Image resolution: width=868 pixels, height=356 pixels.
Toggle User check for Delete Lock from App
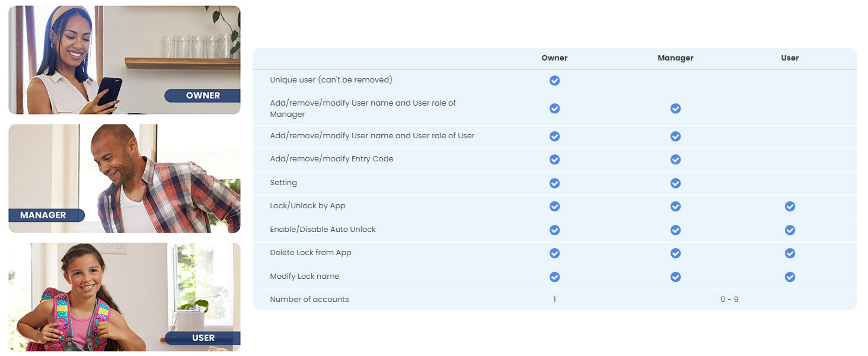pos(790,253)
